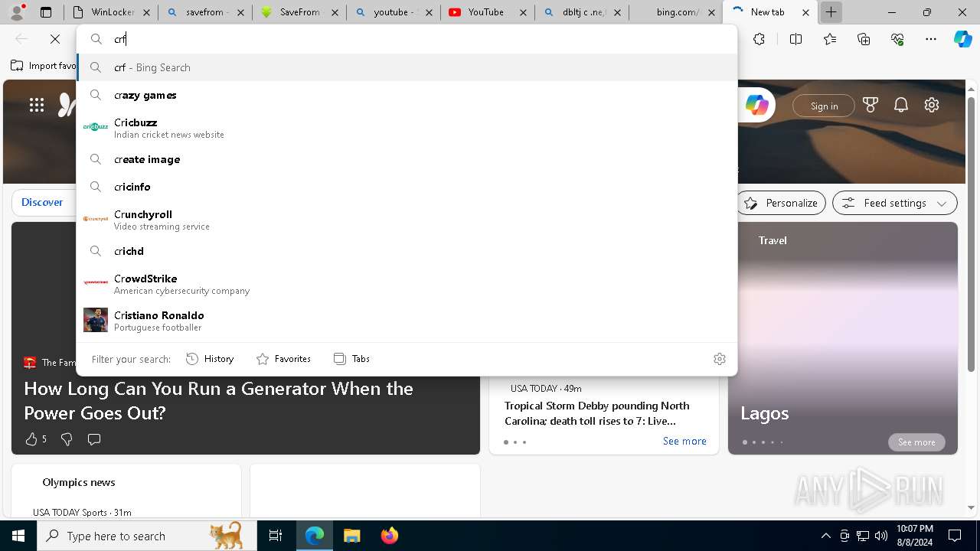The image size is (980, 551).
Task: Select the 'create image' suggestion
Action: point(407,159)
